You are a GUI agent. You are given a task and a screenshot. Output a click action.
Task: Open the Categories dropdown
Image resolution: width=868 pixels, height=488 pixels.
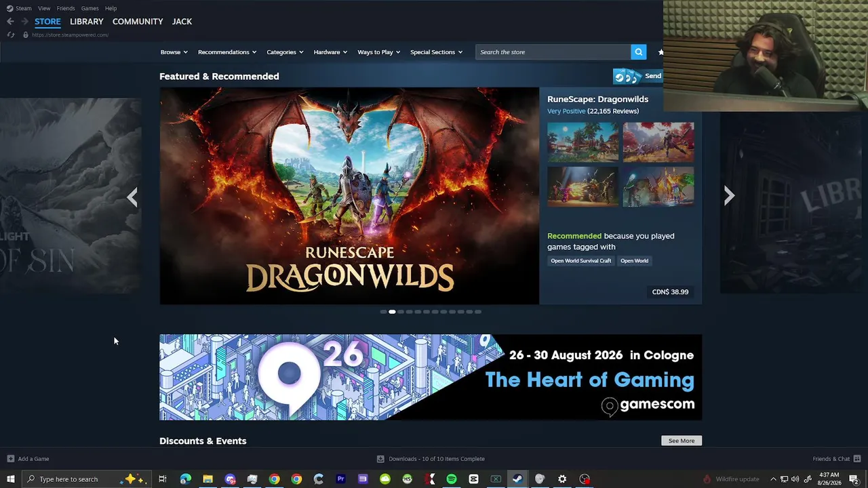[285, 52]
